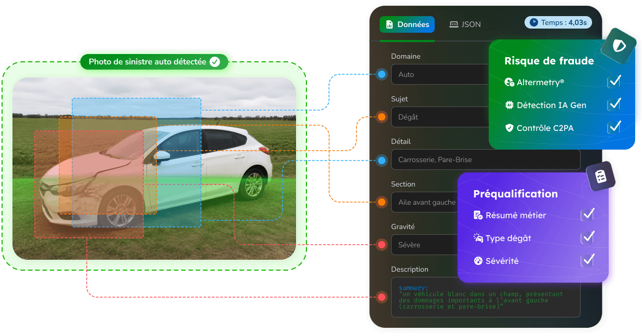The image size is (644, 333).
Task: Click the Altermetry® icon
Action: tap(509, 82)
